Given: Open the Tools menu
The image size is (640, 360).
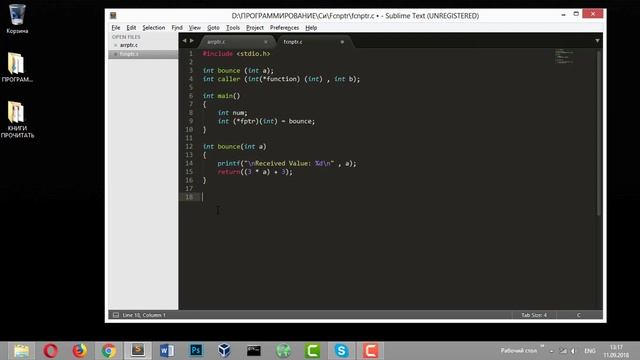Looking at the screenshot, I should tap(233, 28).
